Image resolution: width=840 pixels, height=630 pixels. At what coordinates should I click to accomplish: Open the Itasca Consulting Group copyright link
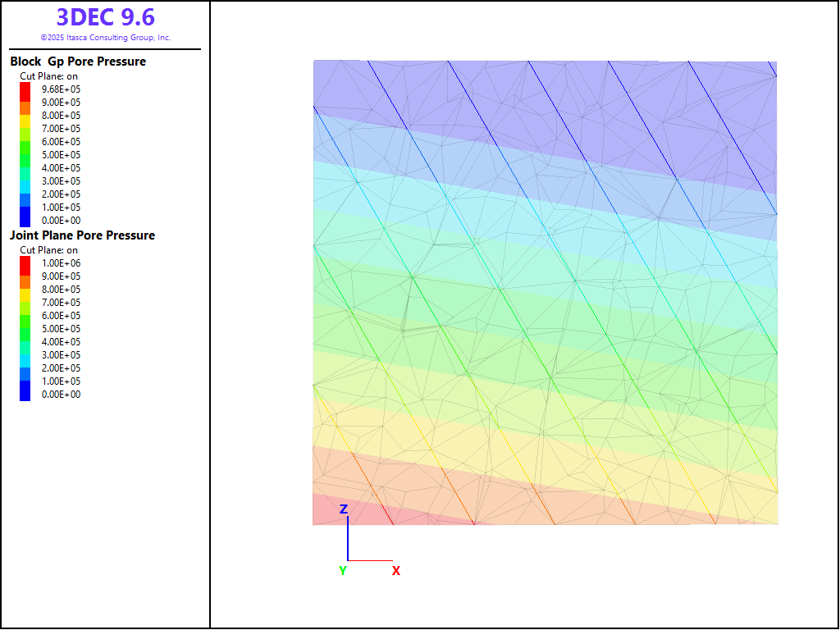(105, 38)
